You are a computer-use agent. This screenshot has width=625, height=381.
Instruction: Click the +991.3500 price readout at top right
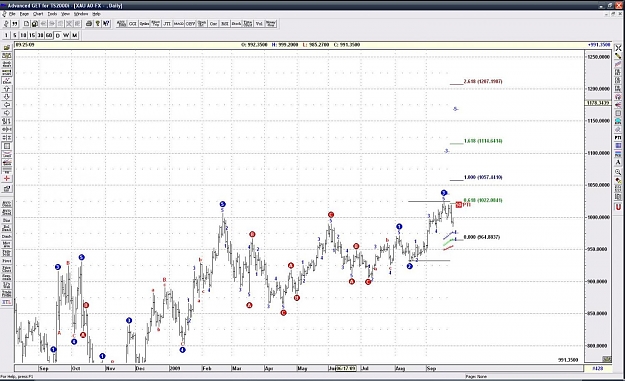599,45
